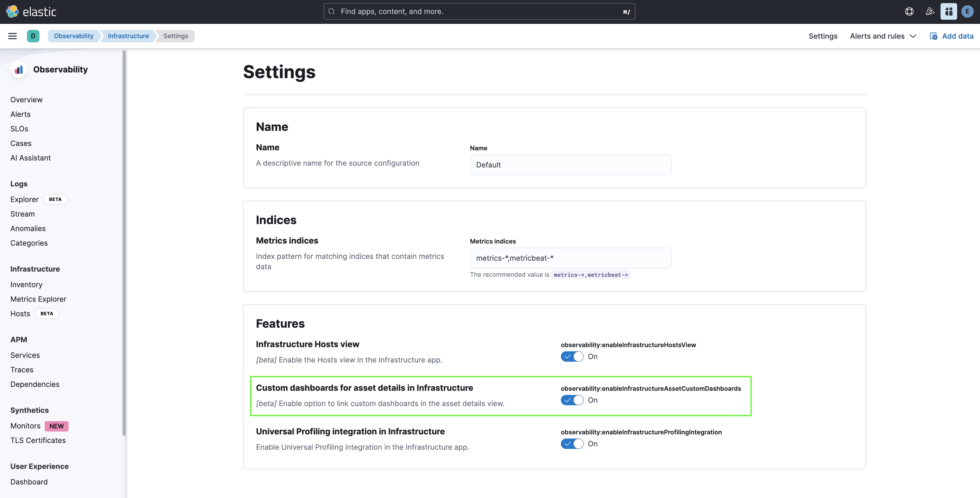This screenshot has height=498, width=980.
Task: Open Categories in the sidebar
Action: click(29, 243)
